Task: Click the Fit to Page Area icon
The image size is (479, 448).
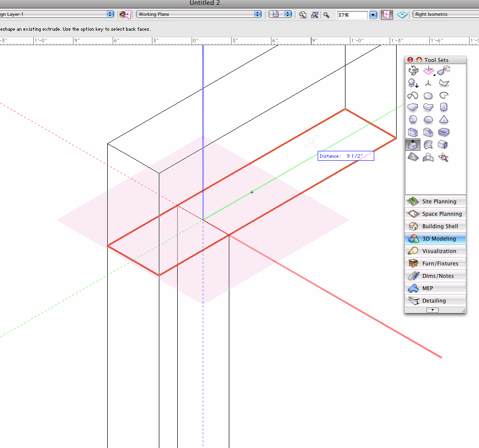Action: [303, 15]
